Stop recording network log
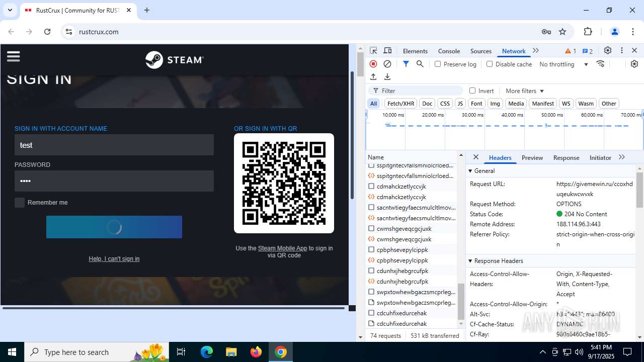 click(373, 64)
